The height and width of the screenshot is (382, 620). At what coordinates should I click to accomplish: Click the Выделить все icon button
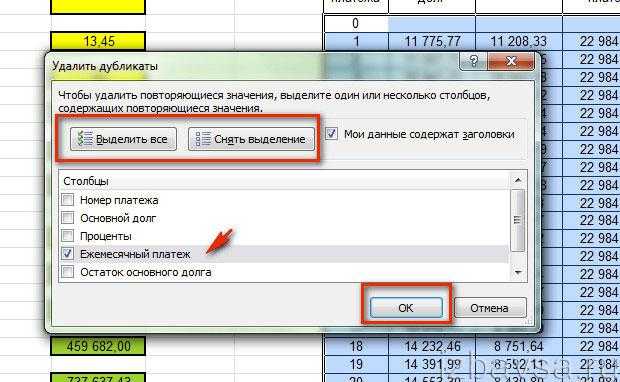(123, 139)
